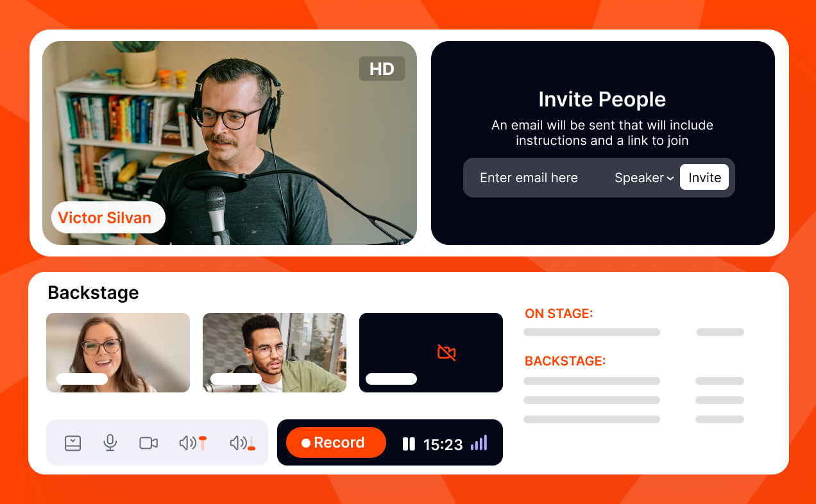Click the Enter email here field
This screenshot has width=816, height=504.
529,178
